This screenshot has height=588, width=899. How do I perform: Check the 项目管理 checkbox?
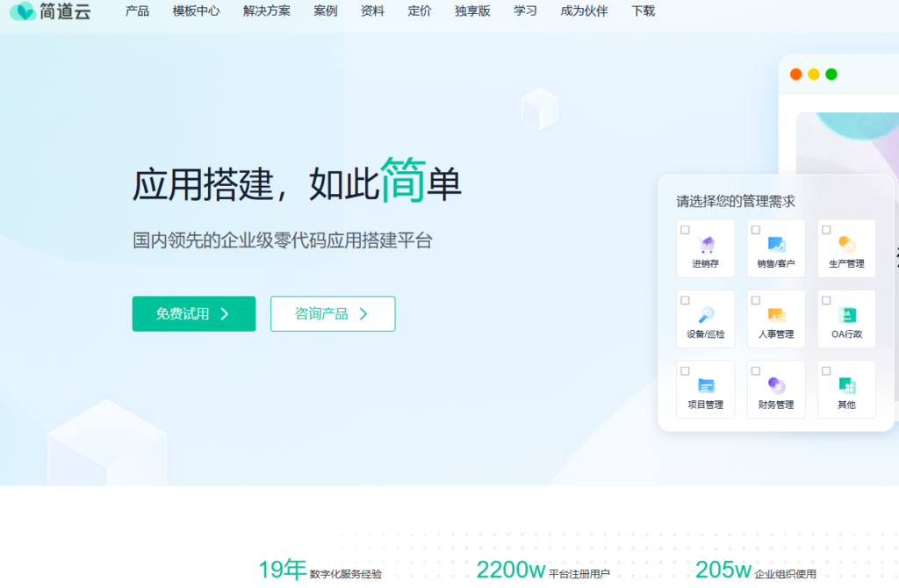click(x=685, y=371)
